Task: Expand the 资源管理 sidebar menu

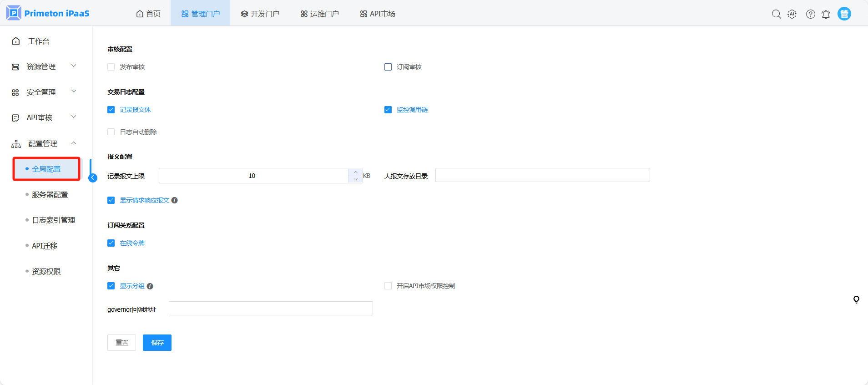Action: [x=44, y=67]
